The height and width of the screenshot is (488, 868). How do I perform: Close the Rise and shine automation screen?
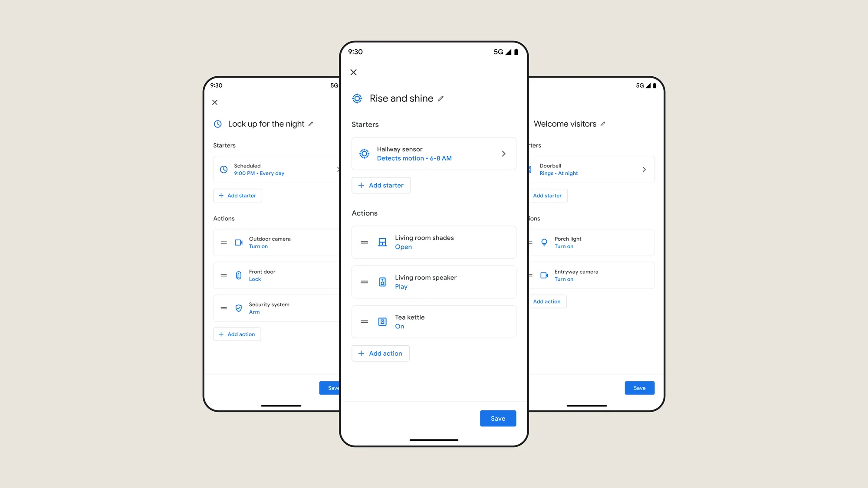354,72
